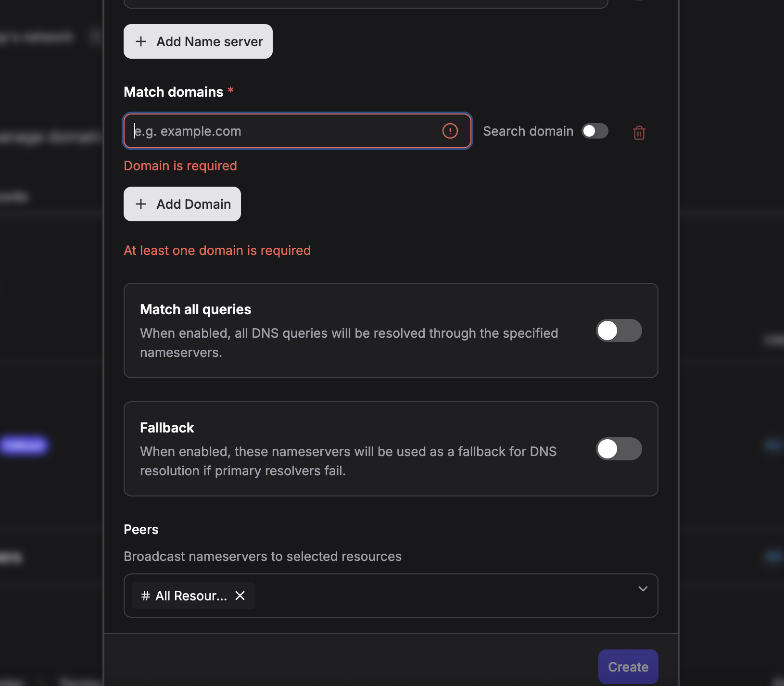784x686 pixels.
Task: Click the red alert icon in domain field
Action: point(450,131)
